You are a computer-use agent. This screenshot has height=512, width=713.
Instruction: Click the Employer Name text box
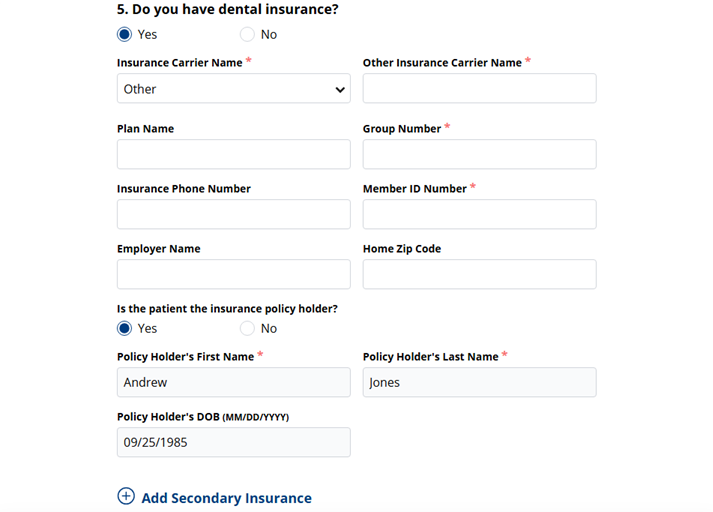233,275
